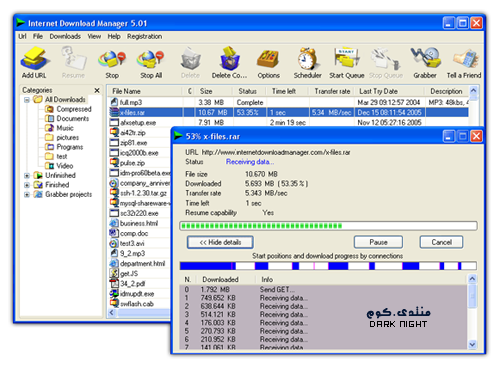Click the Stop All toolbar icon
500x368 pixels.
[x=151, y=59]
